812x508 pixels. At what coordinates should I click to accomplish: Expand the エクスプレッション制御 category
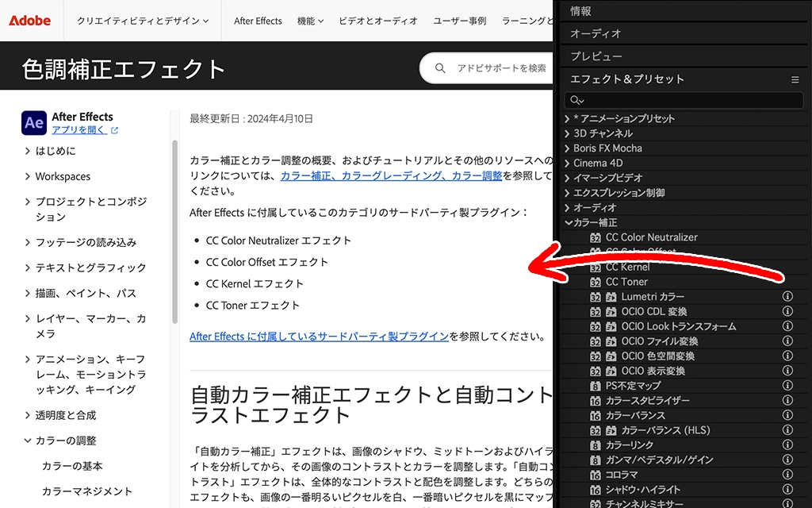568,193
